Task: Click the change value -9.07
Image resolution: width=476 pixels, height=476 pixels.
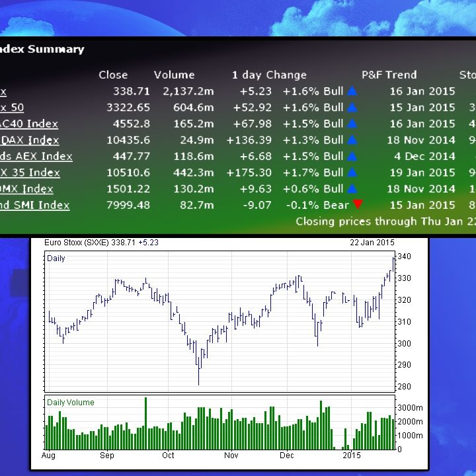Action: [257, 205]
